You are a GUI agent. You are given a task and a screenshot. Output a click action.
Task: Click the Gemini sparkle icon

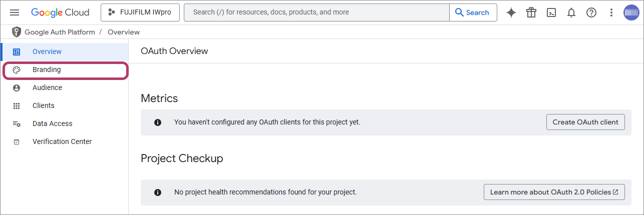[511, 12]
